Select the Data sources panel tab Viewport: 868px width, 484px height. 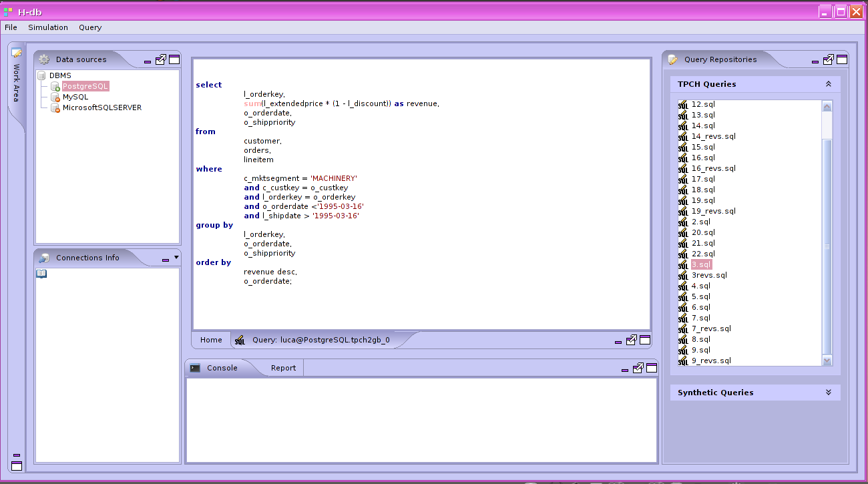click(x=81, y=59)
